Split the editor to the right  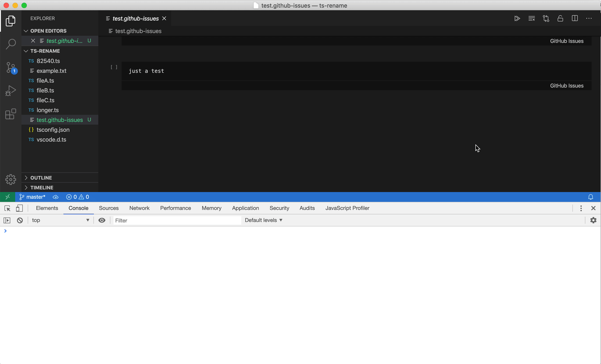tap(575, 18)
